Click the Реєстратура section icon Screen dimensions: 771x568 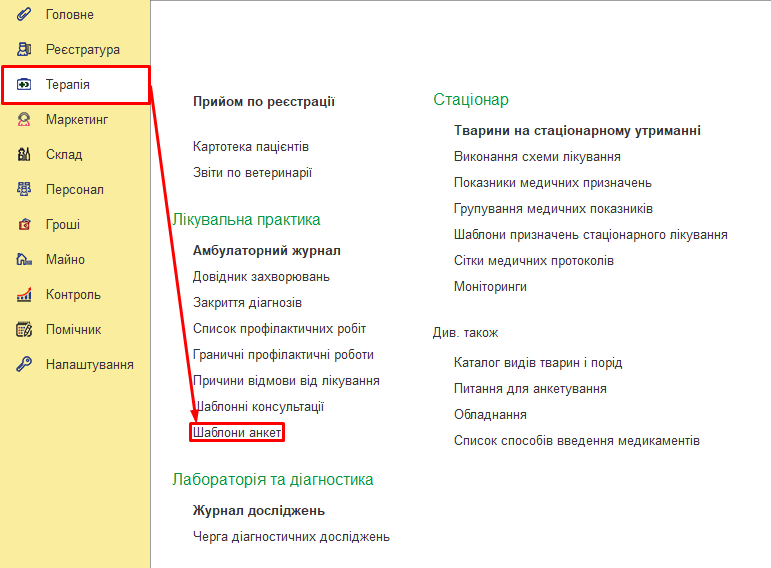coord(24,49)
